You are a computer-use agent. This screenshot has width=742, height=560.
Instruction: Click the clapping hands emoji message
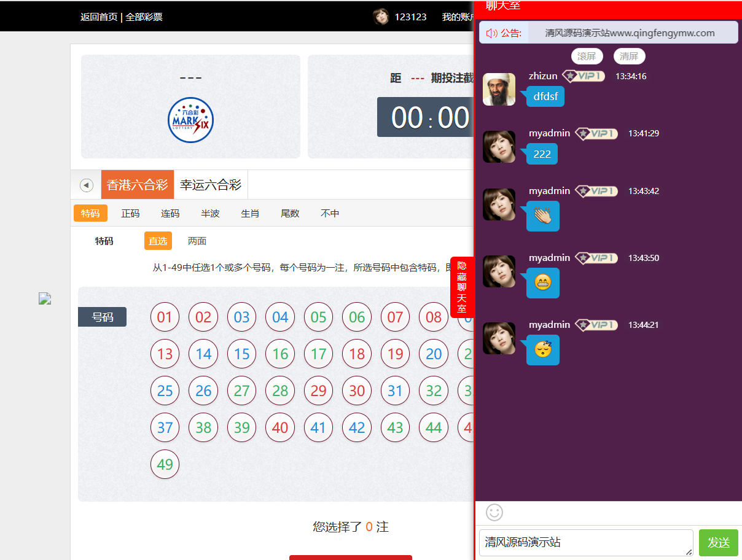(x=542, y=216)
